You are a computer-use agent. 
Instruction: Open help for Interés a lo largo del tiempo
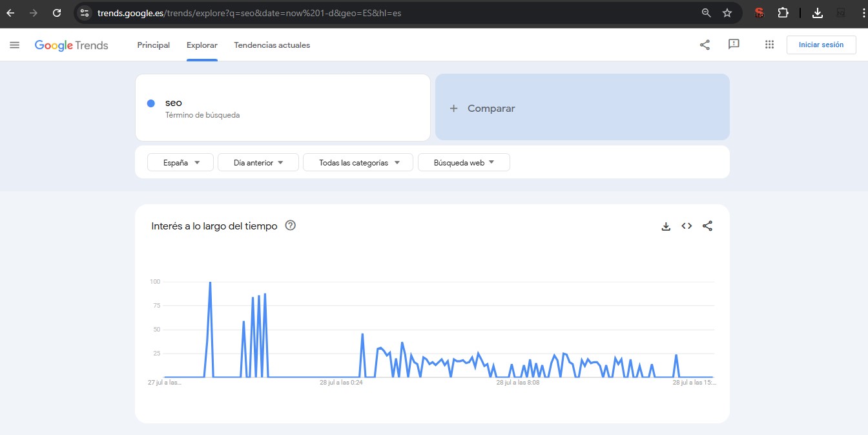coord(291,226)
